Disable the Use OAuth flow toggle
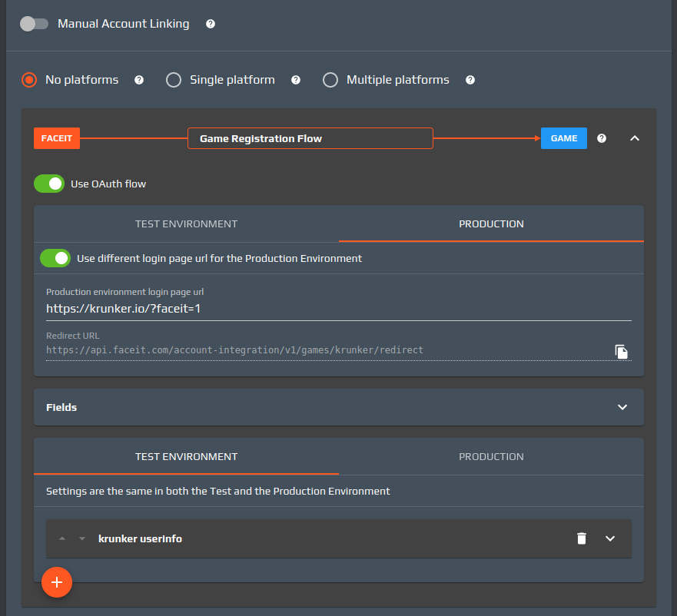The width and height of the screenshot is (677, 616). [x=49, y=184]
